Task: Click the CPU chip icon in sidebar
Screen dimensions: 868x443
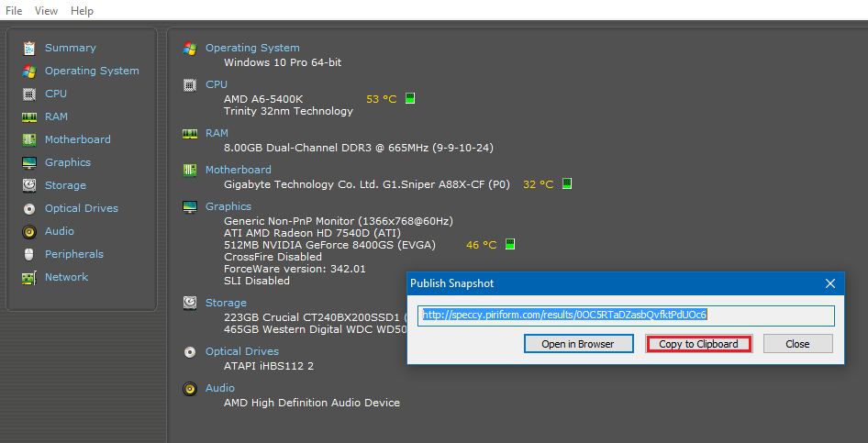Action: click(28, 94)
